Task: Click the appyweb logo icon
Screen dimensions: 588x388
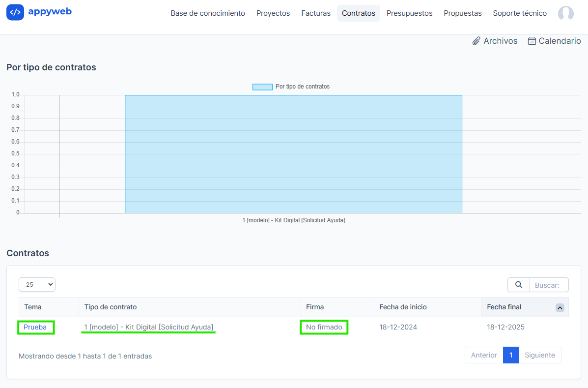Action: tap(15, 12)
